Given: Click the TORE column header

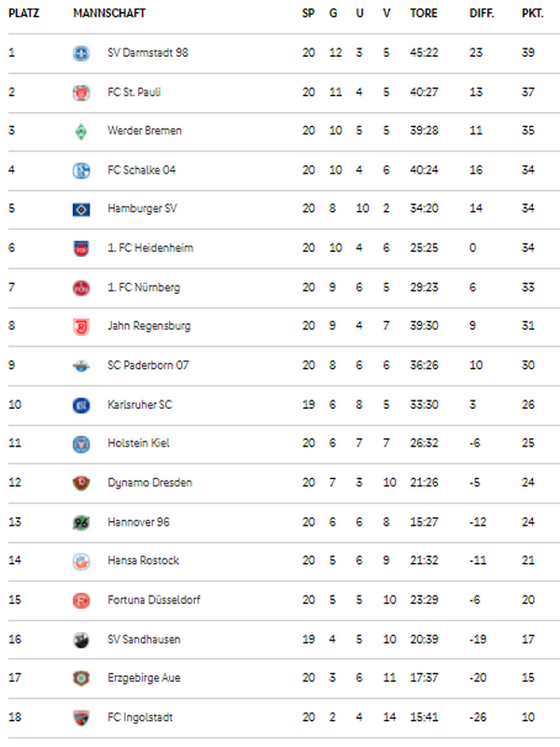Looking at the screenshot, I should pyautogui.click(x=424, y=13).
